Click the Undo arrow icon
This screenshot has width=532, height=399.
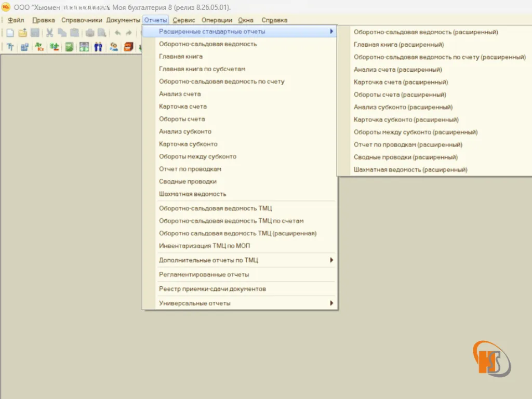tap(117, 33)
